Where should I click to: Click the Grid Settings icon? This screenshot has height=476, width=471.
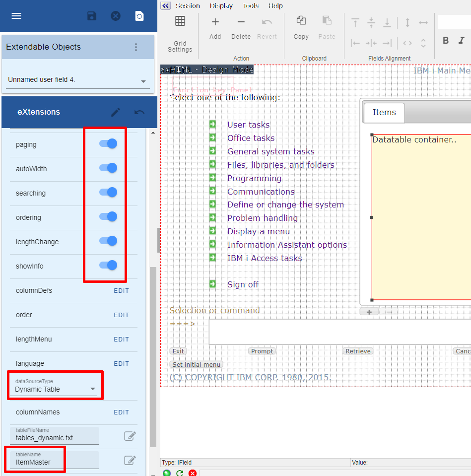click(180, 21)
